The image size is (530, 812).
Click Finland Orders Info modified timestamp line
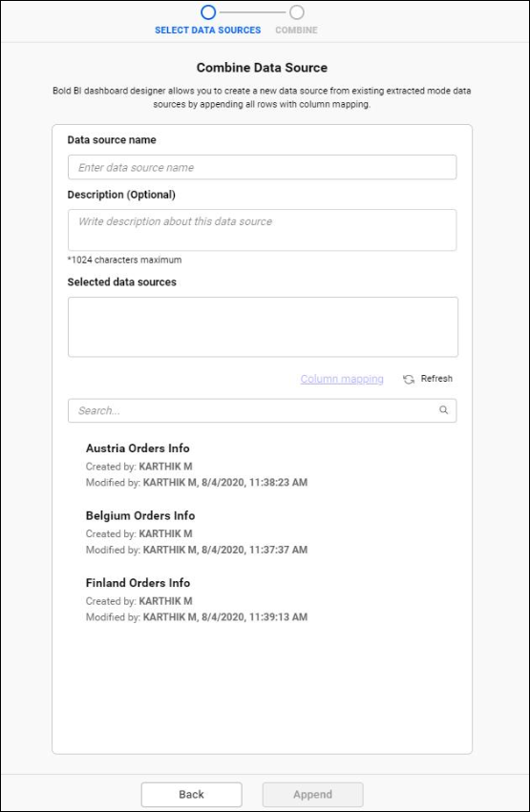click(197, 616)
